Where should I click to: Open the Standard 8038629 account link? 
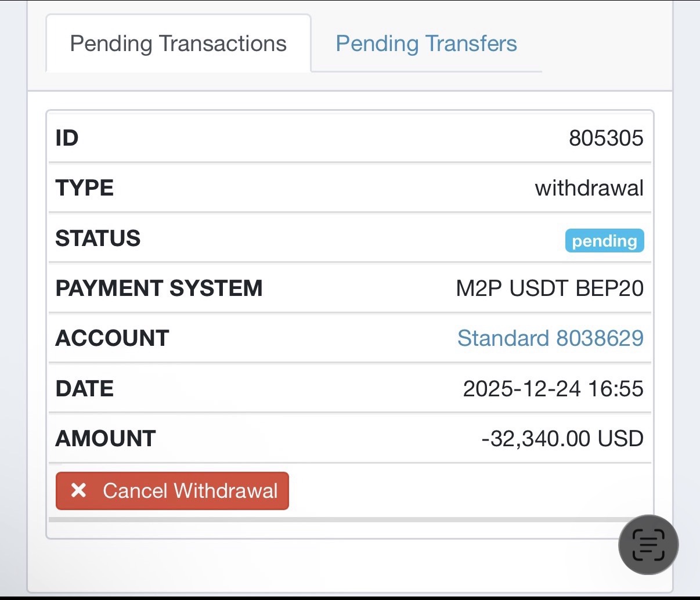pos(550,338)
